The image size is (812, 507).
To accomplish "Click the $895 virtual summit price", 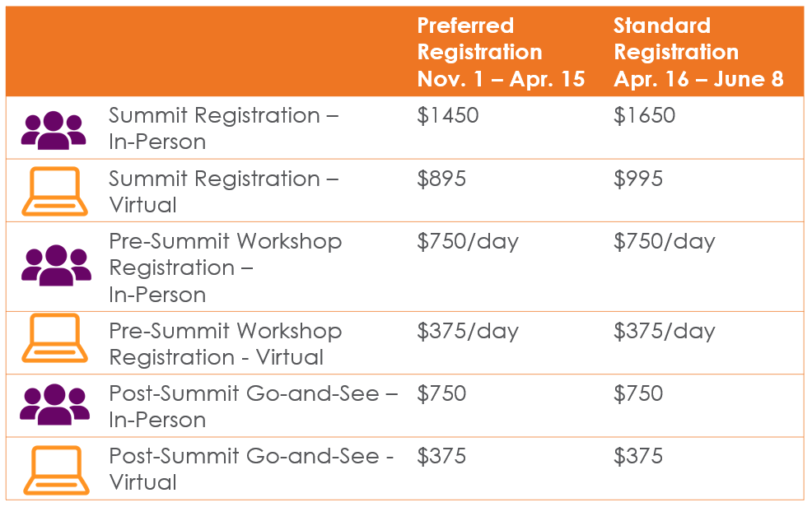I will pos(441,179).
